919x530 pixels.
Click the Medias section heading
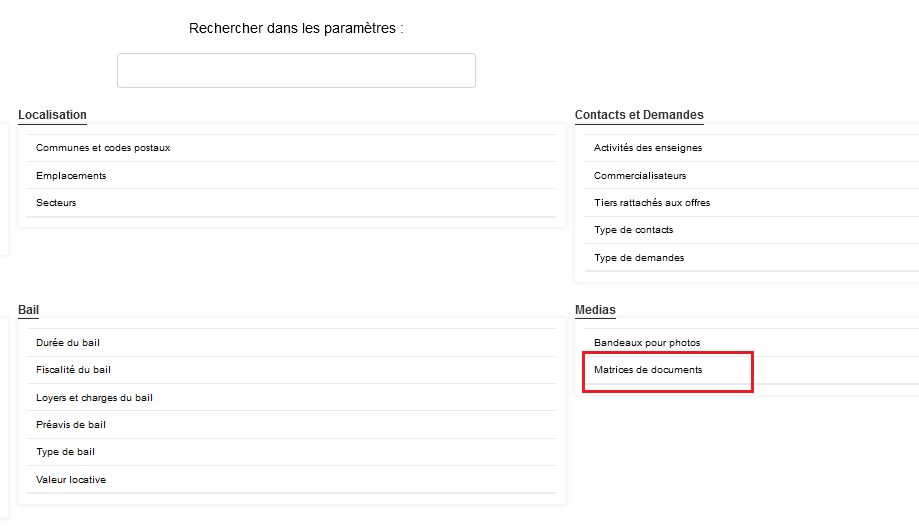[595, 310]
